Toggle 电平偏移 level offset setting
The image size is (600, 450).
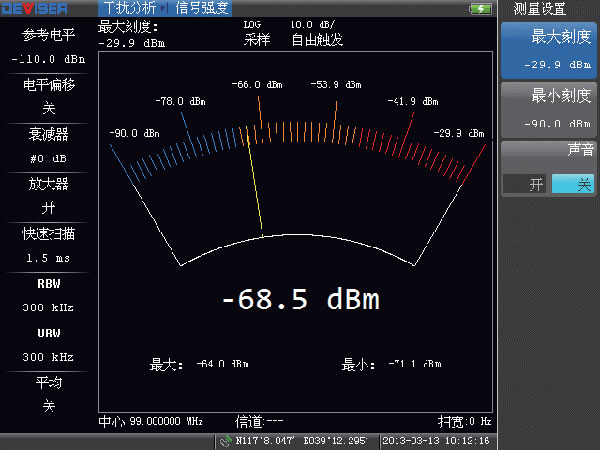pyautogui.click(x=48, y=96)
